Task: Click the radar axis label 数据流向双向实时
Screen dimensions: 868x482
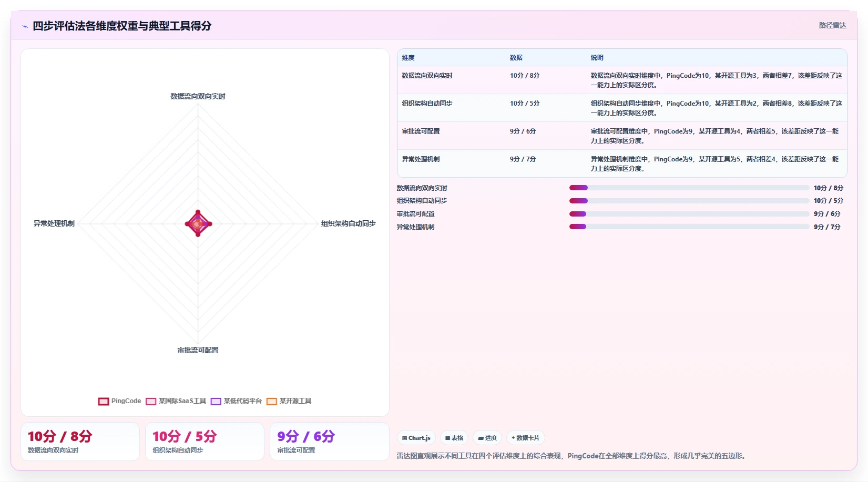Action: coord(198,97)
